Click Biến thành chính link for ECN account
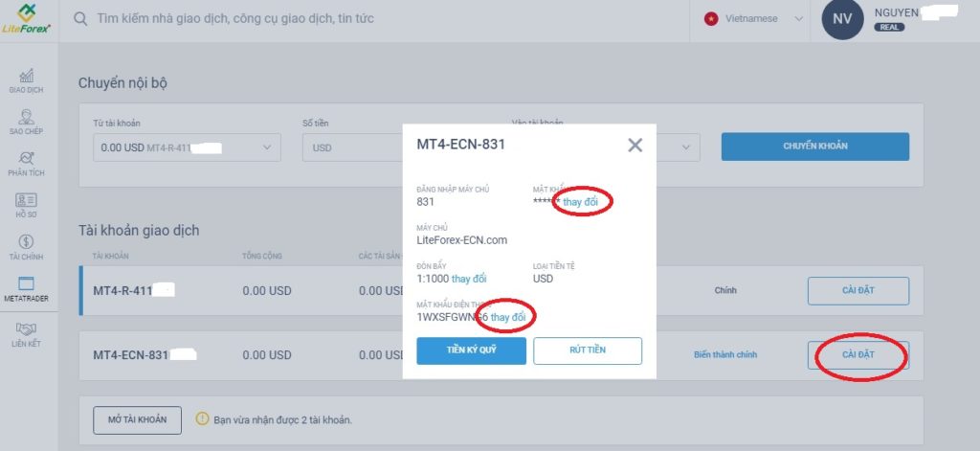 click(725, 354)
